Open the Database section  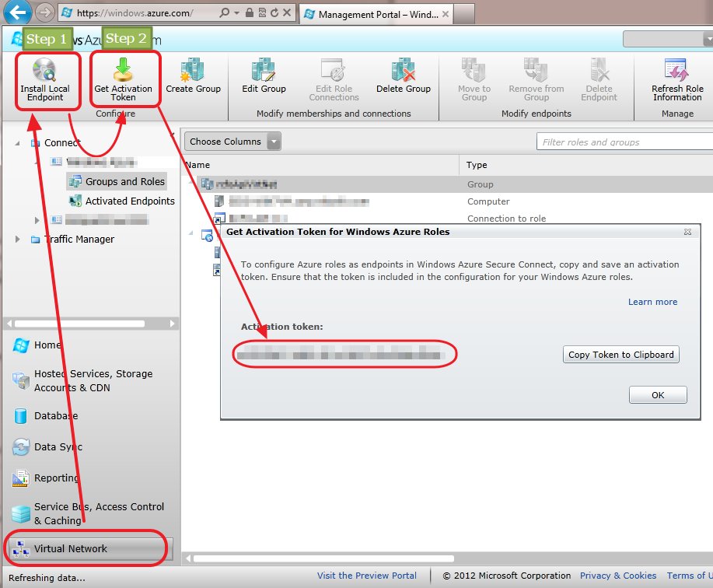coord(45,415)
